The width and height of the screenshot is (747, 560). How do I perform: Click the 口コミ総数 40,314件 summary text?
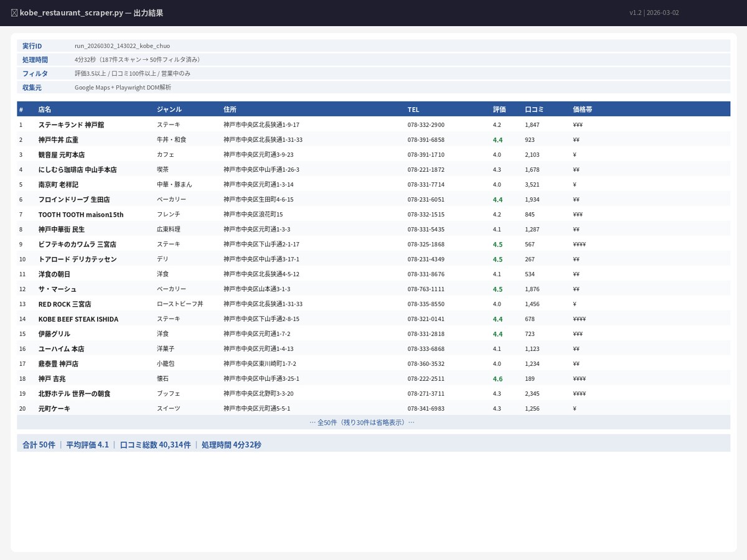pos(155,445)
